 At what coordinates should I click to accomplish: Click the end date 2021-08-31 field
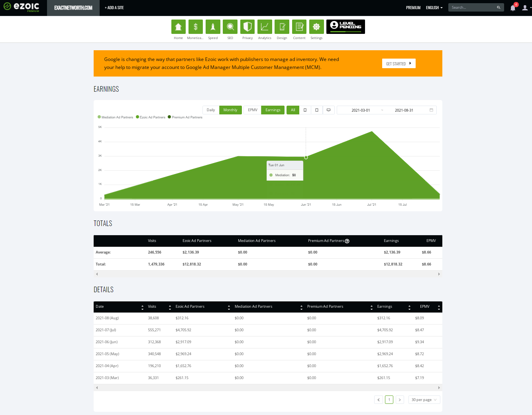pos(404,110)
